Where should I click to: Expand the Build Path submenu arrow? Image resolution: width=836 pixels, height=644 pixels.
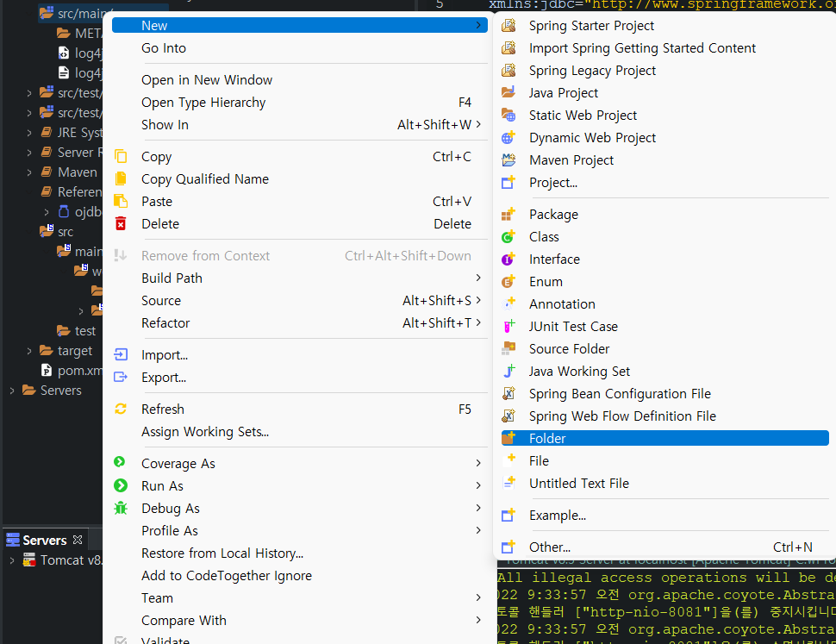(478, 278)
